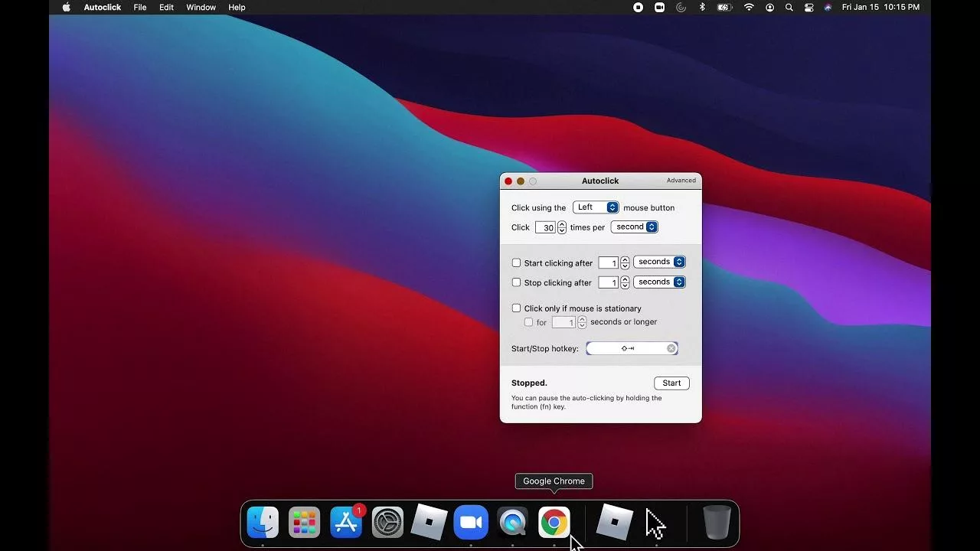Select the Autoclick cursor icon in the Dock
Viewport: 980px width, 551px height.
tap(655, 523)
